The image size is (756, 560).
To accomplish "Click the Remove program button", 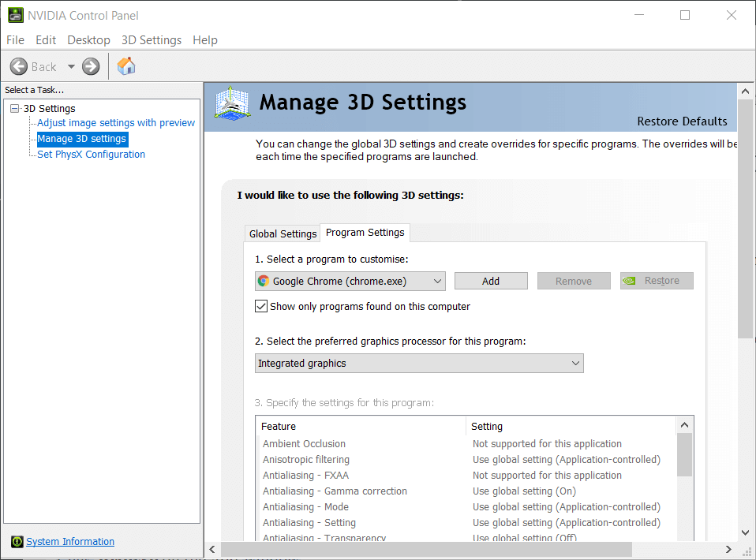I will (x=574, y=281).
